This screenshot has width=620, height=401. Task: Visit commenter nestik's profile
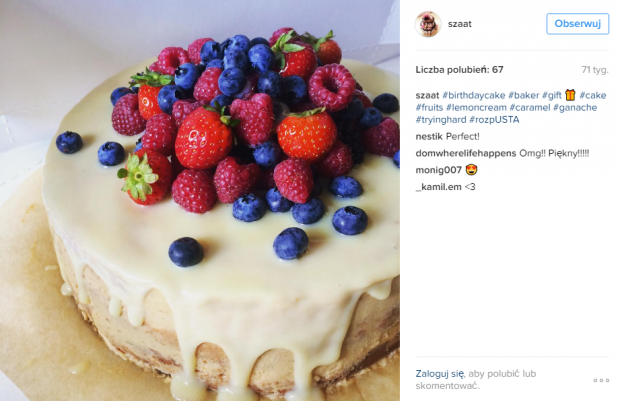point(429,137)
